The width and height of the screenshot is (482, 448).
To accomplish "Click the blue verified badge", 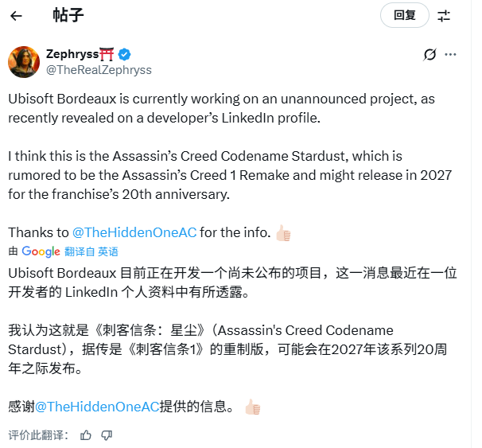I will point(125,54).
